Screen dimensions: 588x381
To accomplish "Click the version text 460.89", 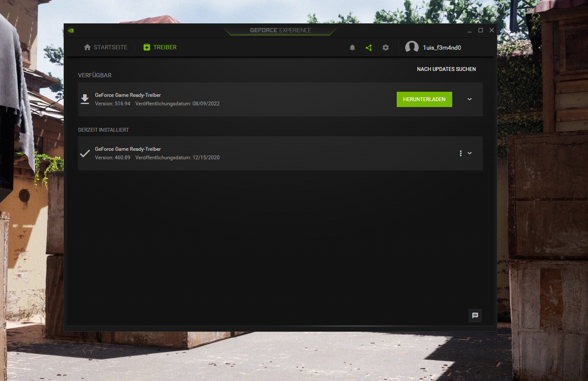I will tap(112, 158).
